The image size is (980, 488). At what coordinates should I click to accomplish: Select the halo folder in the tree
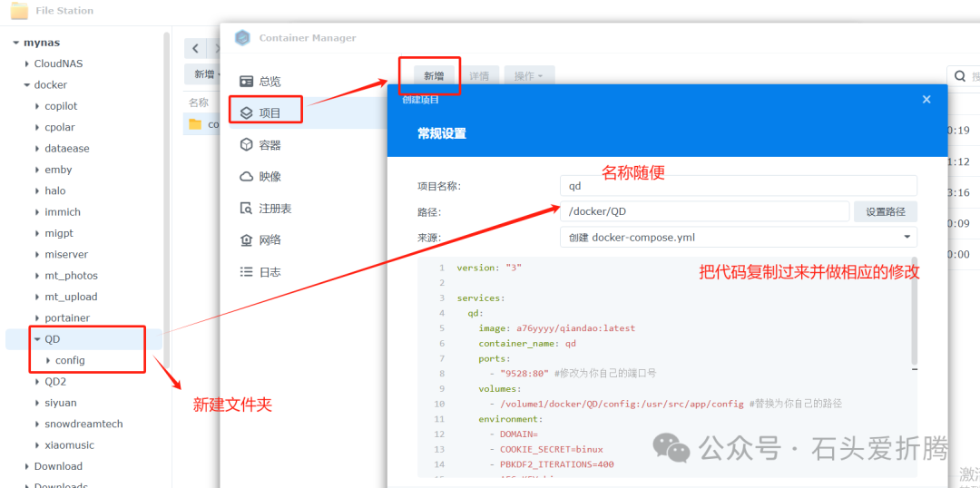[x=55, y=191]
